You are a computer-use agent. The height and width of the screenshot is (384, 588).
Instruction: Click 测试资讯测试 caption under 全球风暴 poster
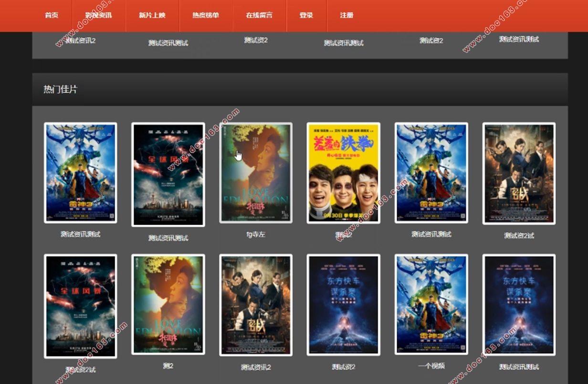click(x=168, y=238)
